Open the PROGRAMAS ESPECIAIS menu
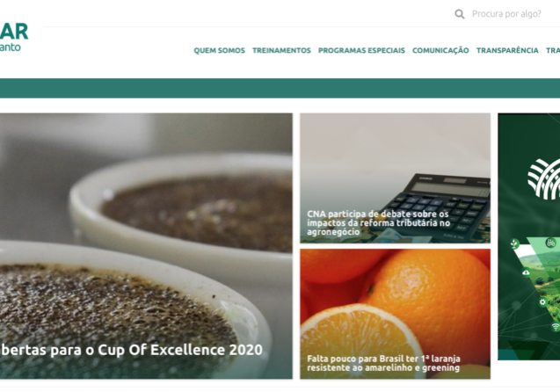This screenshot has height=392, width=560. coord(361,50)
